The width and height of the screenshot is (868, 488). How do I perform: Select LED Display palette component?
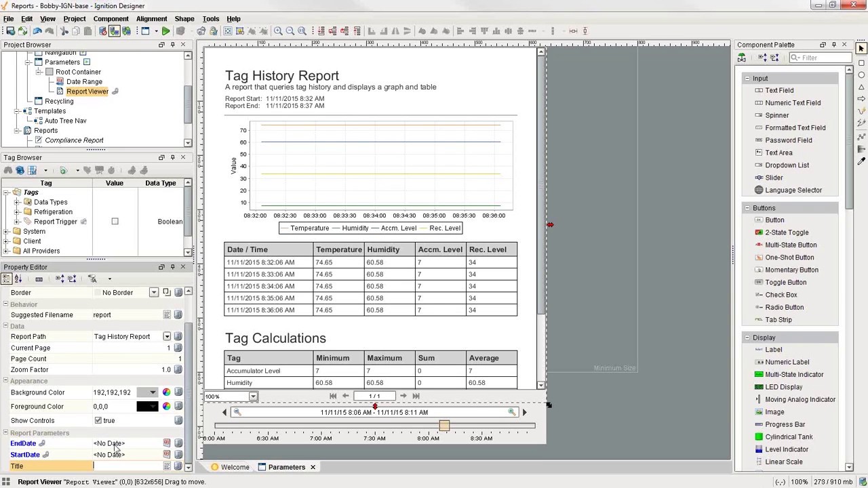click(783, 387)
